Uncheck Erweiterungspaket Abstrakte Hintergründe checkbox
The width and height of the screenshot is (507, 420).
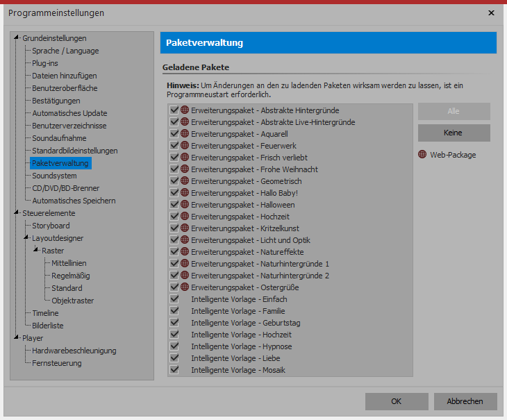[174, 110]
